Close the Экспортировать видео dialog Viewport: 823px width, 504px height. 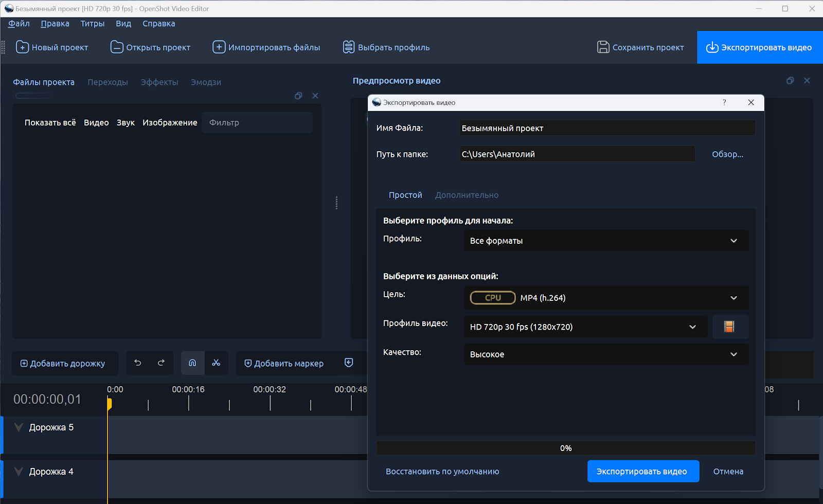click(751, 102)
